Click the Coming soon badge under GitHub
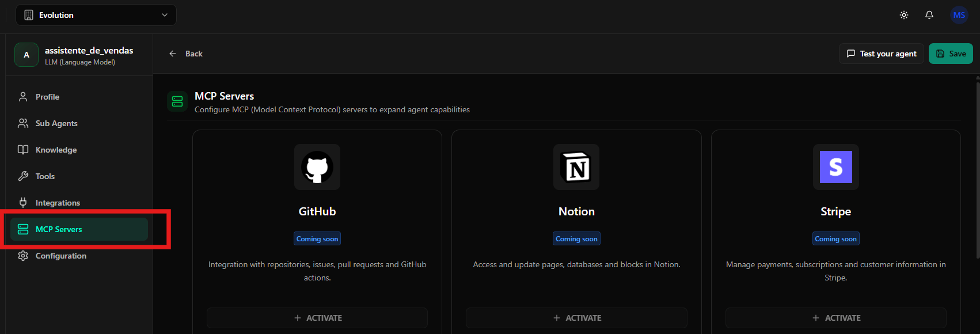This screenshot has height=334, width=980. 317,238
